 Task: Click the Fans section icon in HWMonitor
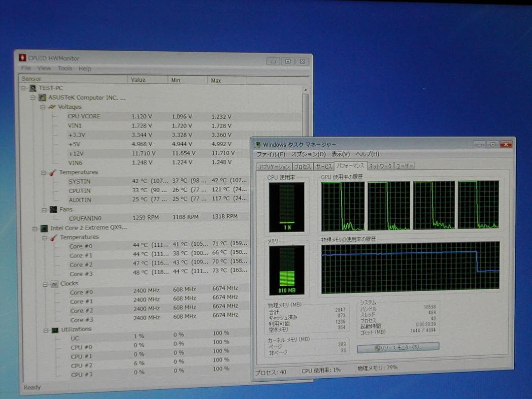point(54,209)
